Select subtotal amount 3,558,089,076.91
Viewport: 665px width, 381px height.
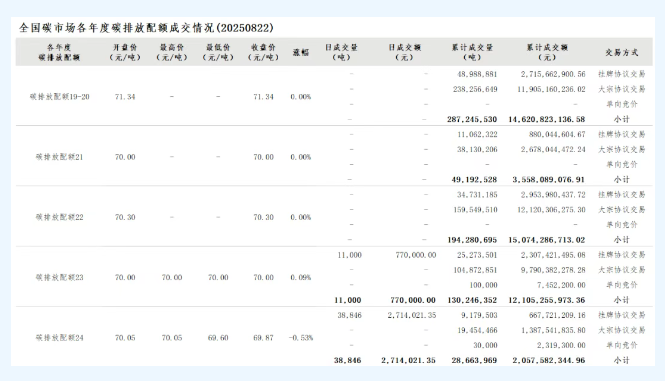[549, 179]
